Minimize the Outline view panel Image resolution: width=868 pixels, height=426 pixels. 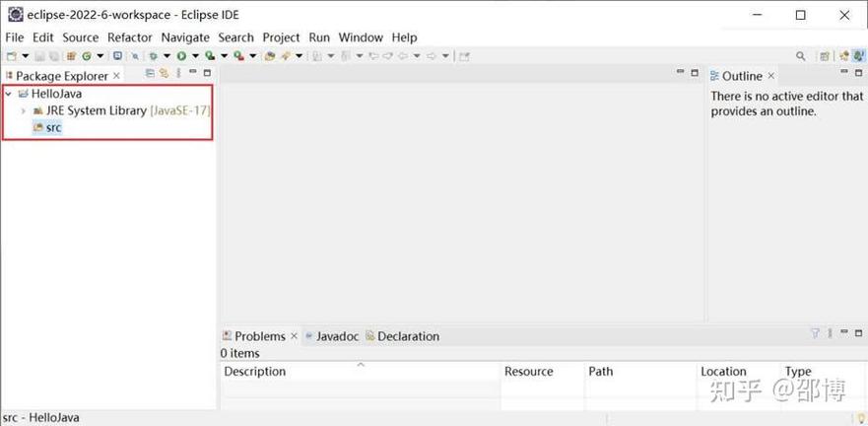(843, 73)
